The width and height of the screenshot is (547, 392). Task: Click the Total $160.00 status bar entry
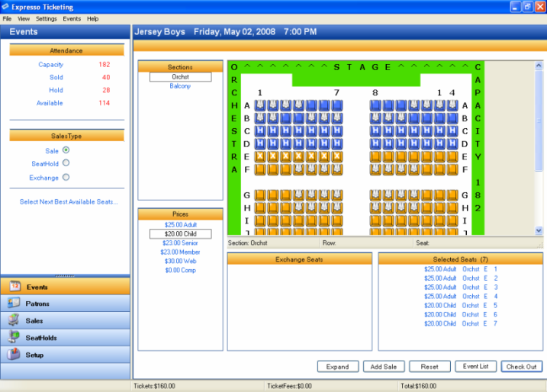(x=418, y=386)
